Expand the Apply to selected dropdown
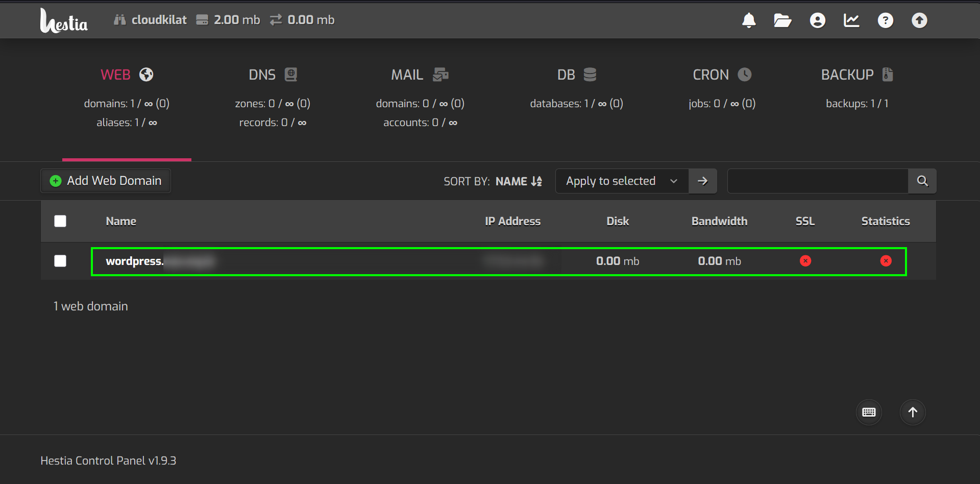The height and width of the screenshot is (484, 980). click(621, 181)
